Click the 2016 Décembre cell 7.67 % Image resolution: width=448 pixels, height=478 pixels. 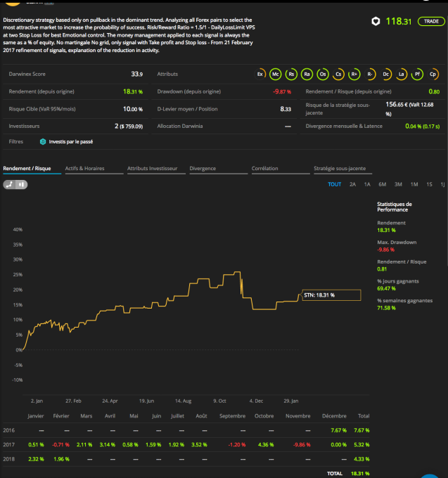pyautogui.click(x=338, y=430)
